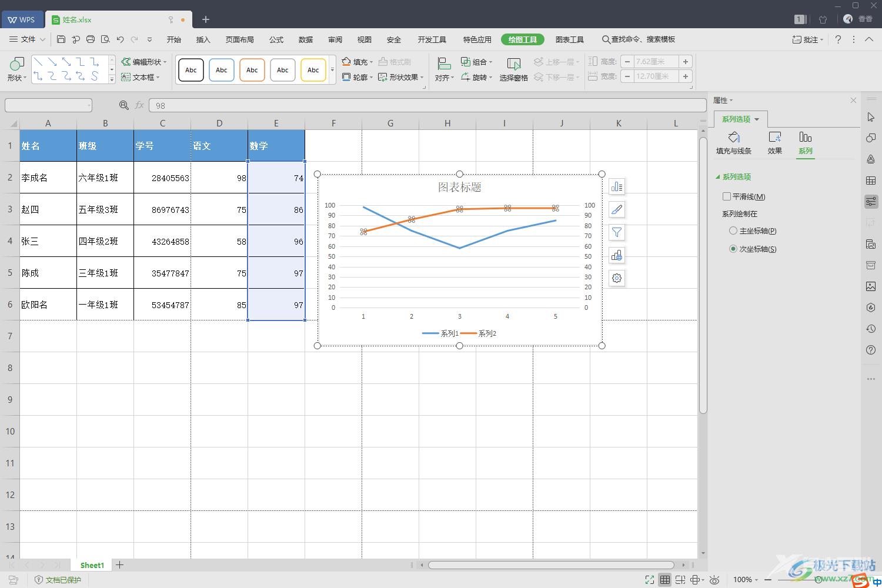882x588 pixels.
Task: Click the fullscreen icon in status bar
Action: tap(649, 580)
